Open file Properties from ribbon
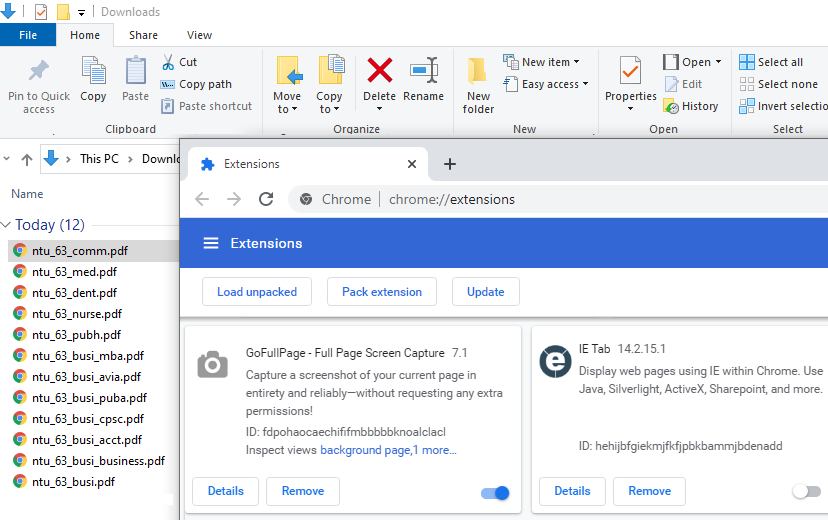This screenshot has width=828, height=520. [x=630, y=73]
